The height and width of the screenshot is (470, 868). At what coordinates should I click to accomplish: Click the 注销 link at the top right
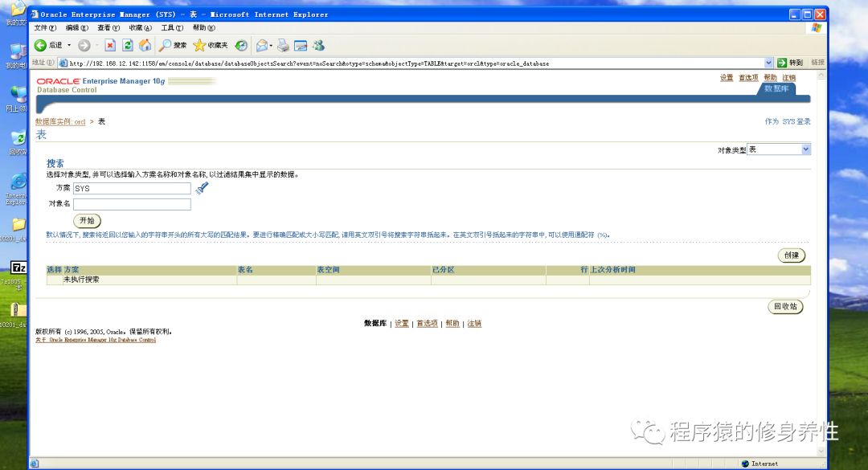[789, 77]
